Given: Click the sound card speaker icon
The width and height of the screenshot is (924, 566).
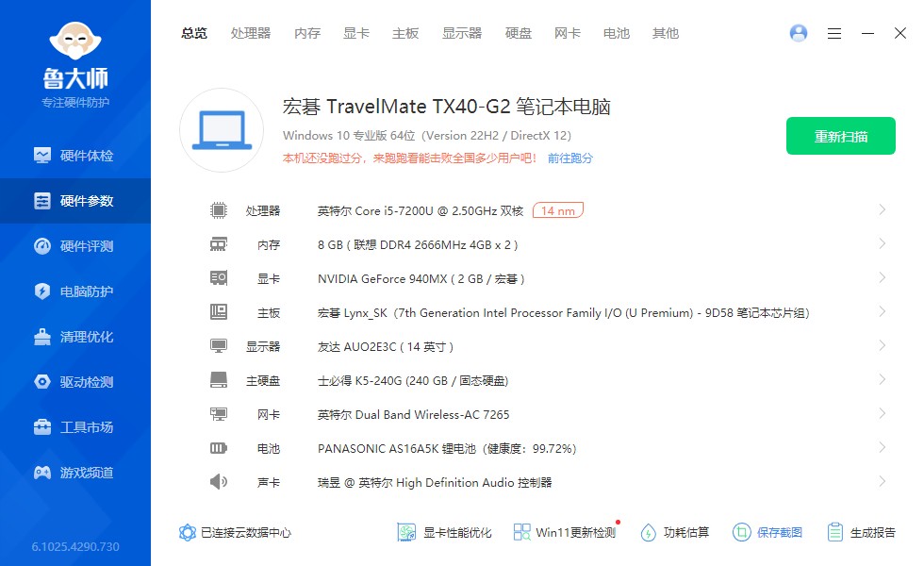Looking at the screenshot, I should pos(219,482).
